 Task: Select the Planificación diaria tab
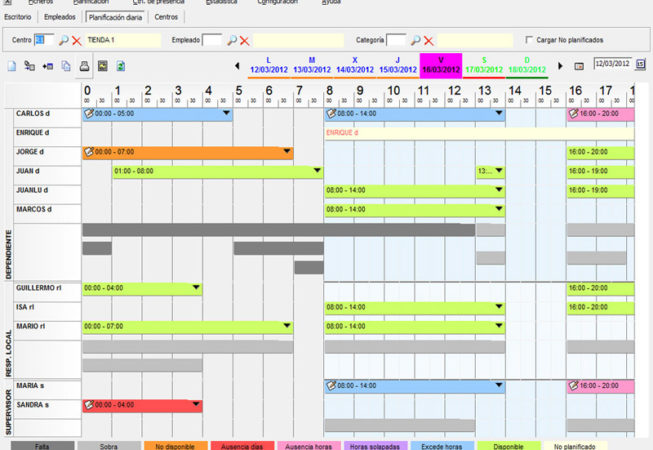(x=115, y=17)
